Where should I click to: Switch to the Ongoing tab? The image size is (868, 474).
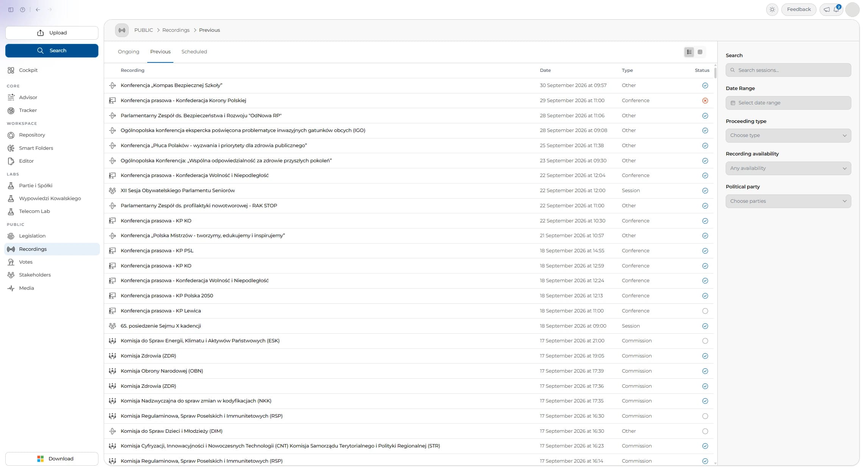click(128, 52)
